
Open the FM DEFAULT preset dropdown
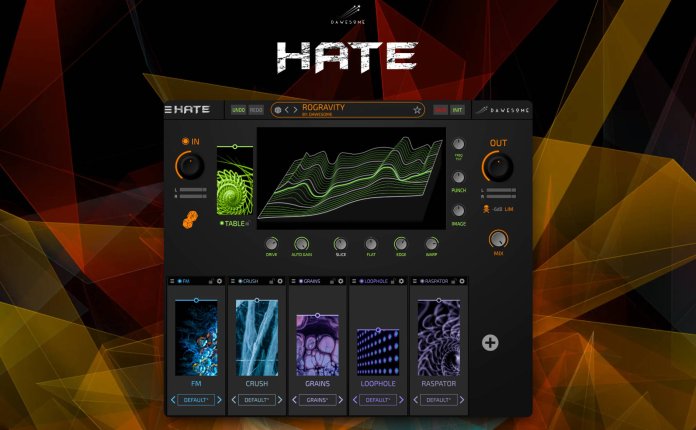point(196,400)
